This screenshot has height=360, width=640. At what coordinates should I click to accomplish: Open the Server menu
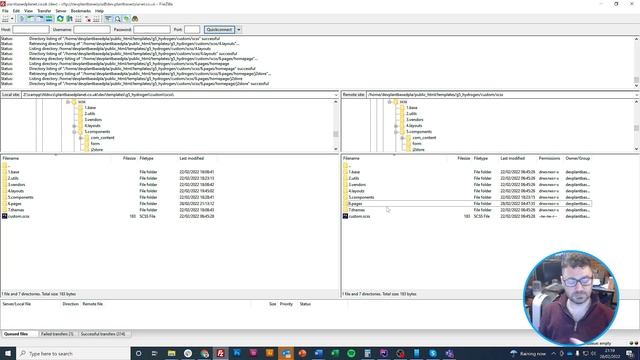pyautogui.click(x=61, y=11)
